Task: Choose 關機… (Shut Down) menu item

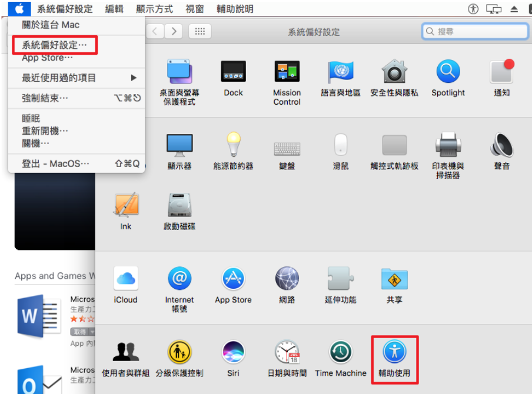Action: (77, 143)
